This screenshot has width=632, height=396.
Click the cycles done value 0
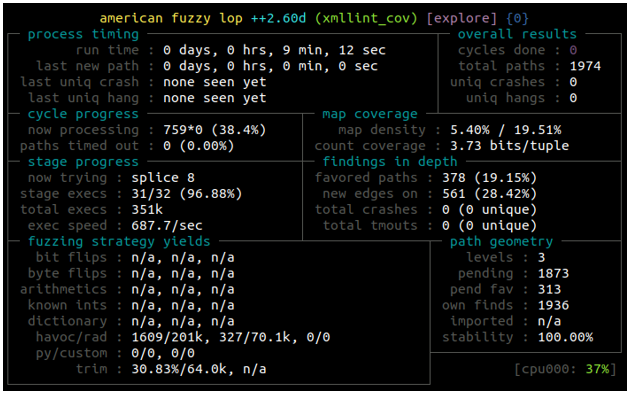point(573,50)
